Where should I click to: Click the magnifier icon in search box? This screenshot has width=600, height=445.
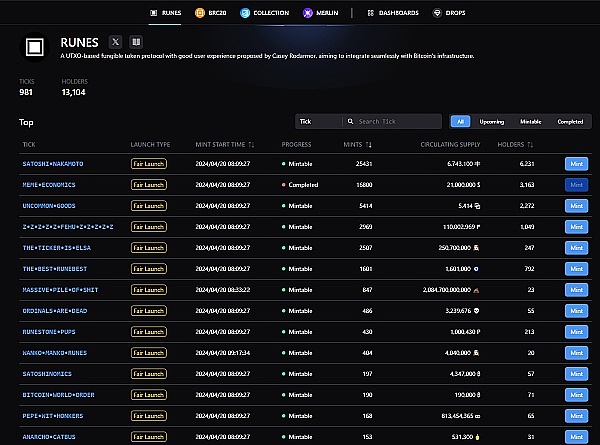(x=351, y=121)
